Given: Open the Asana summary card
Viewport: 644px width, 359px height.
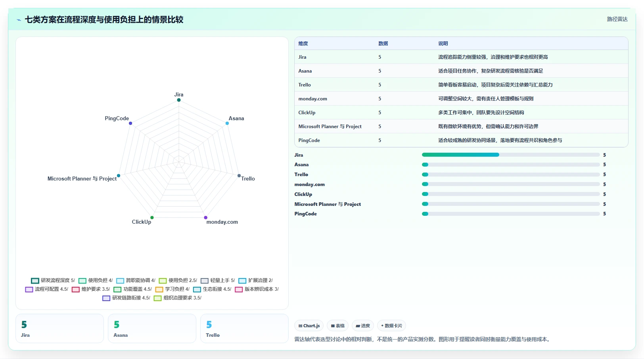Looking at the screenshot, I should (x=152, y=328).
